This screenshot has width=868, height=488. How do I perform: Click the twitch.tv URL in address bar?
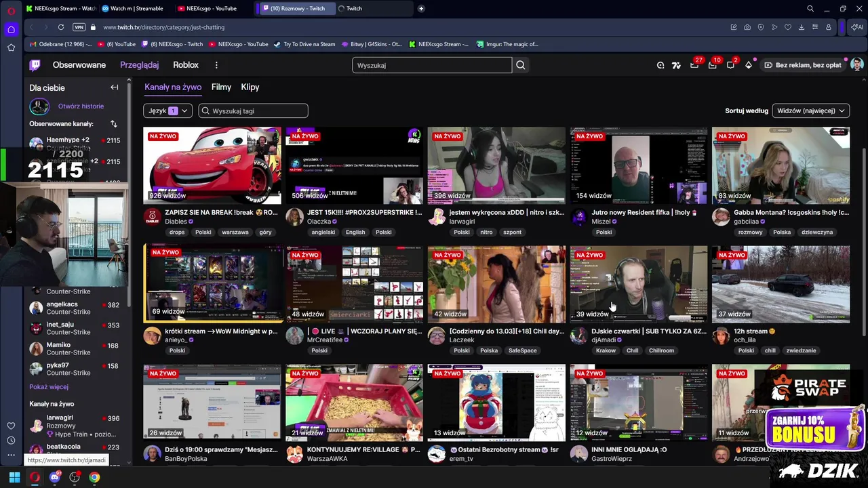click(x=163, y=27)
